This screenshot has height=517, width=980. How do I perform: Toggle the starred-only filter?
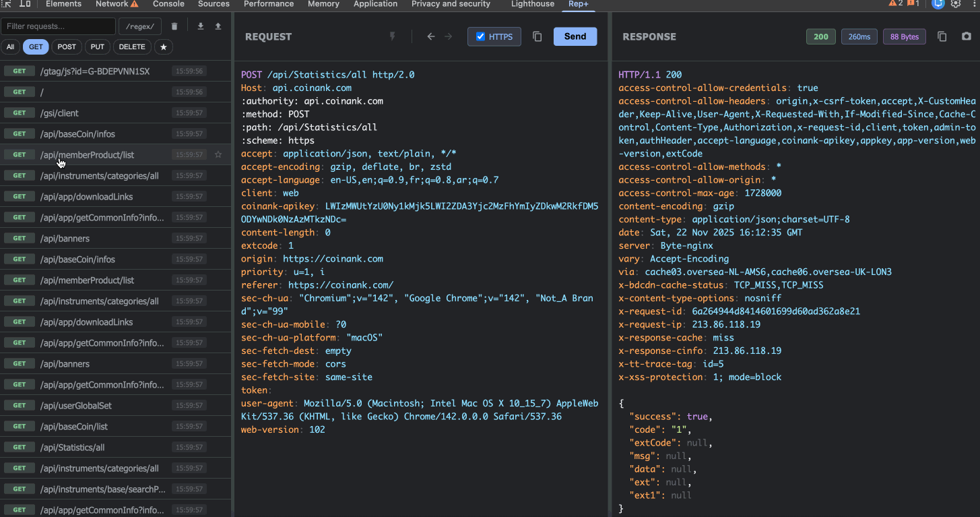164,47
